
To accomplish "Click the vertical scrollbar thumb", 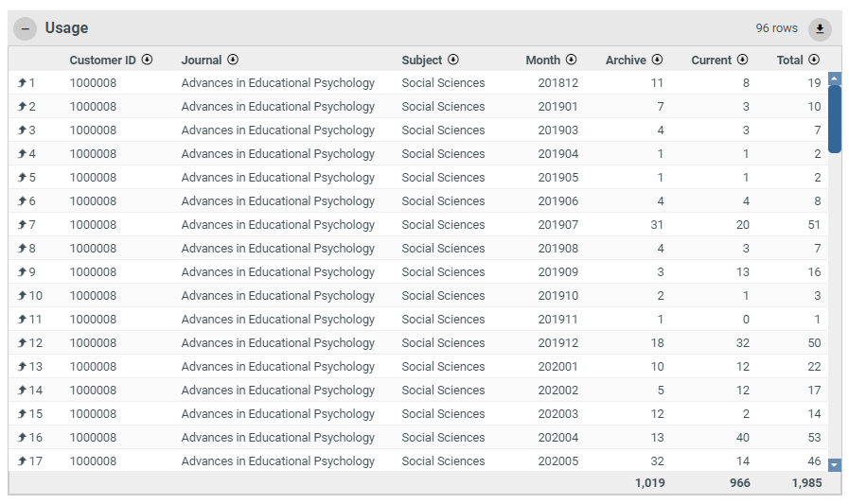I will click(834, 118).
